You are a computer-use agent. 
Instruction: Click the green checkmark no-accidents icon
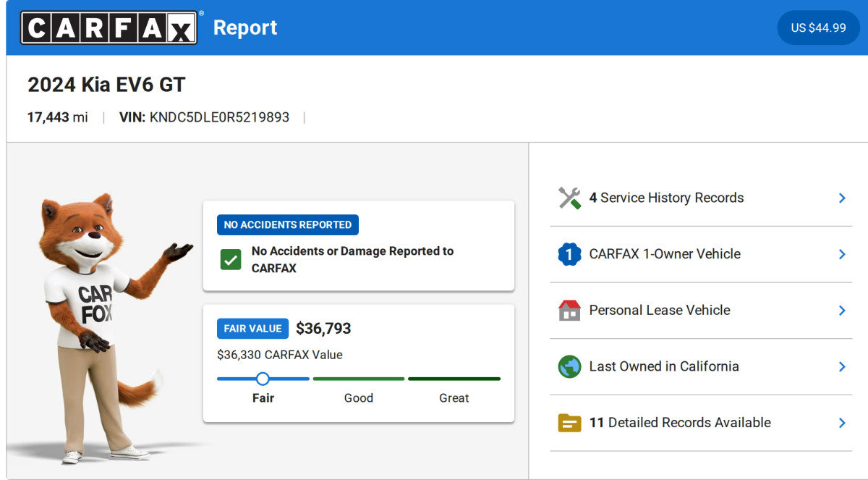pos(231,259)
